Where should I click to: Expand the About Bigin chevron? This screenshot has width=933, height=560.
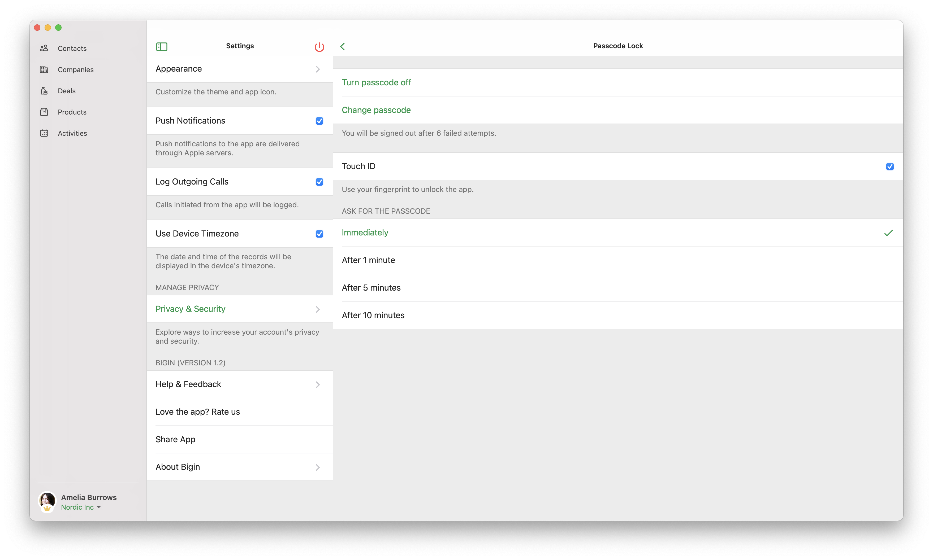[318, 467]
